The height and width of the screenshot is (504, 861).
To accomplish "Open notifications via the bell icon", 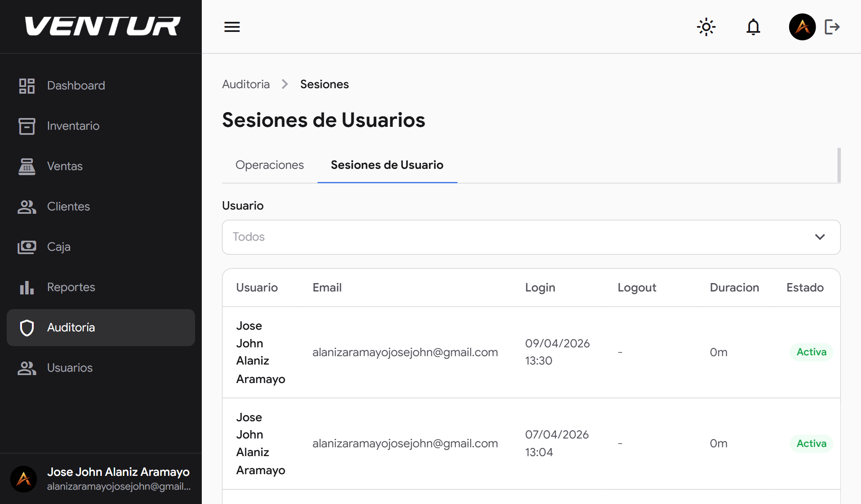I will coord(753,26).
